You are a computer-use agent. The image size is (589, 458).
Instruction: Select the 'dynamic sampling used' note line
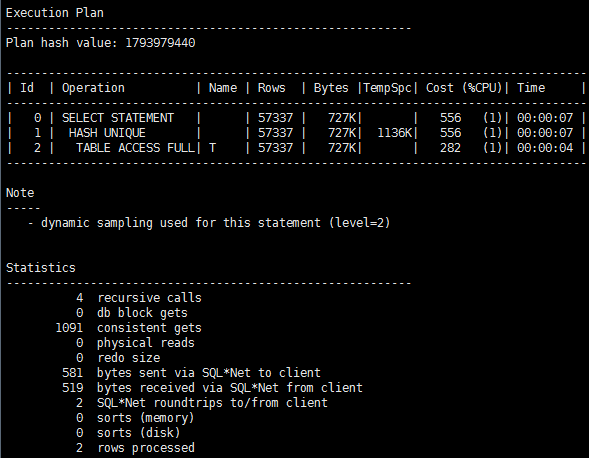click(209, 223)
